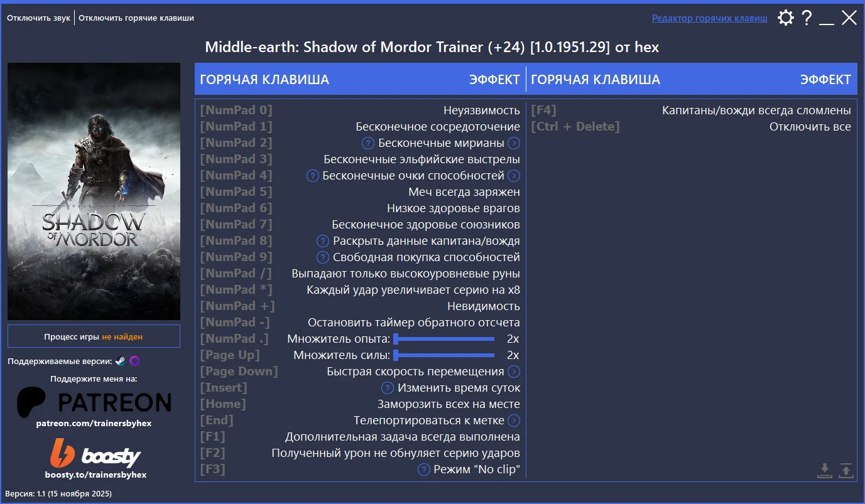Expand options for Телепортироваться к метке
Viewport: 865px width, 504px height.
[514, 420]
